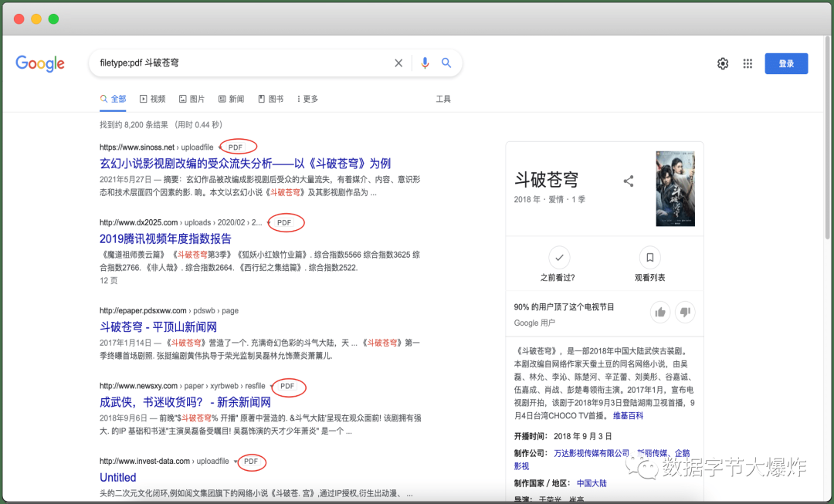The image size is (834, 504).
Task: Switch to the 新闻 tab
Action: (x=232, y=99)
